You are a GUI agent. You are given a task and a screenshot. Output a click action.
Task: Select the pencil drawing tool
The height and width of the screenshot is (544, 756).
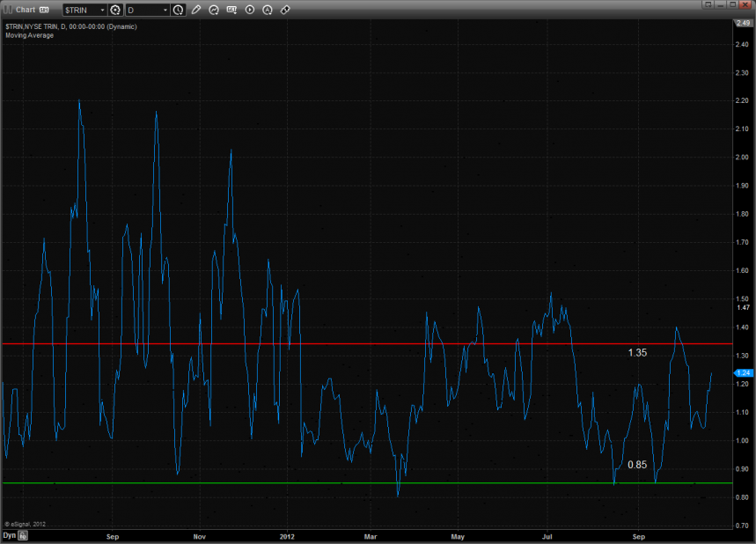point(196,10)
